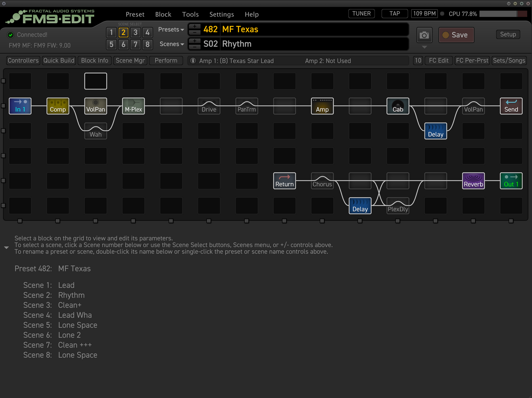Activate scene select button 7
Image resolution: width=532 pixels, height=398 pixels.
pos(135,45)
